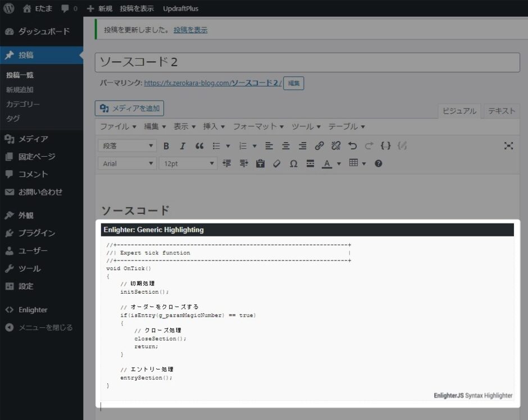Insert a blockquote using the quote icon
The width and height of the screenshot is (528, 420).
[x=199, y=146]
